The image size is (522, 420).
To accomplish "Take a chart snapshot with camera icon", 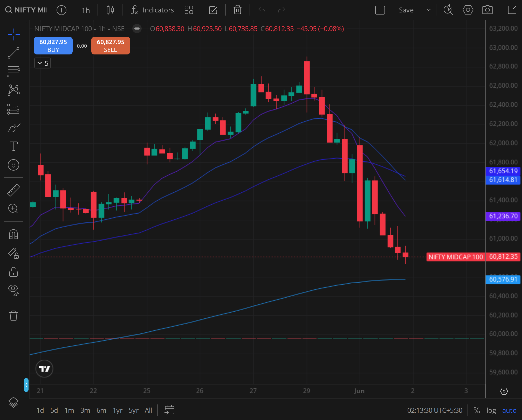I will tap(487, 10).
